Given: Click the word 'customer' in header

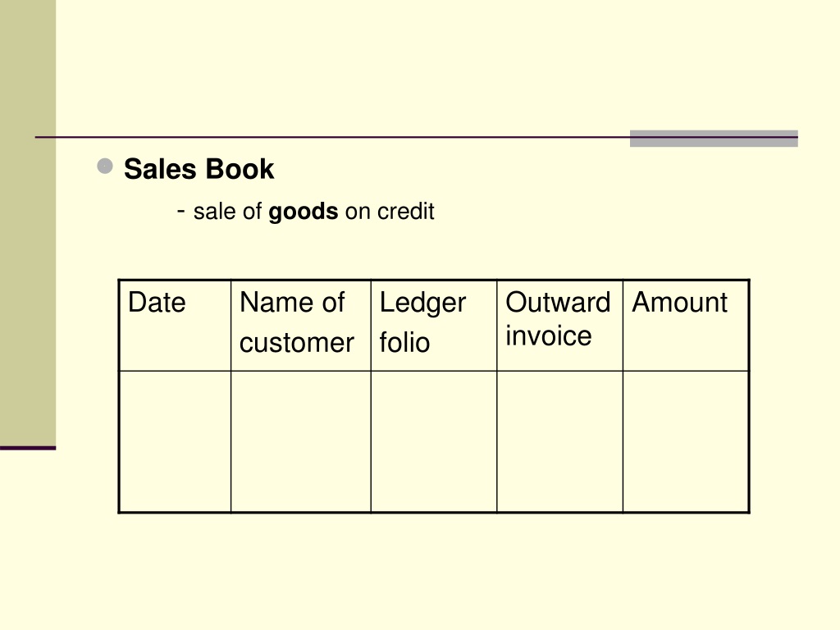Looking at the screenshot, I should tap(297, 343).
